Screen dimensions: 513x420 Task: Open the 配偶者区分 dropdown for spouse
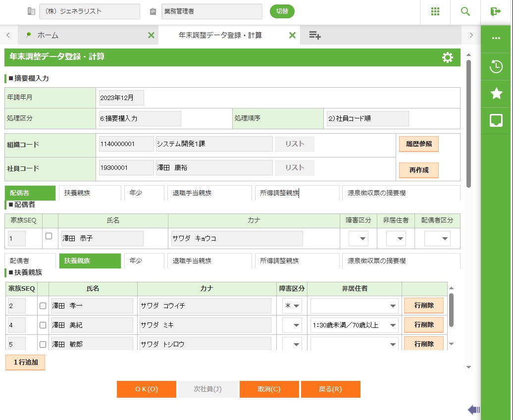pos(437,239)
